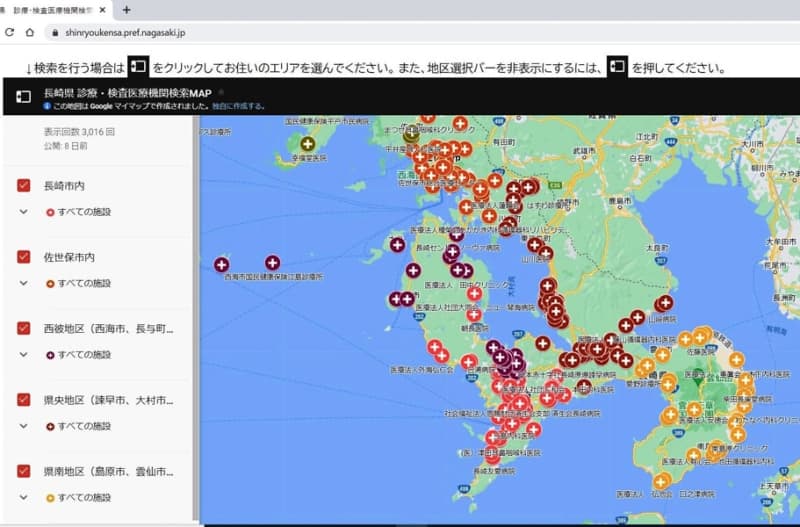Toggle the 県南地区 layer checkbox
The image size is (800, 527).
pyautogui.click(x=24, y=470)
